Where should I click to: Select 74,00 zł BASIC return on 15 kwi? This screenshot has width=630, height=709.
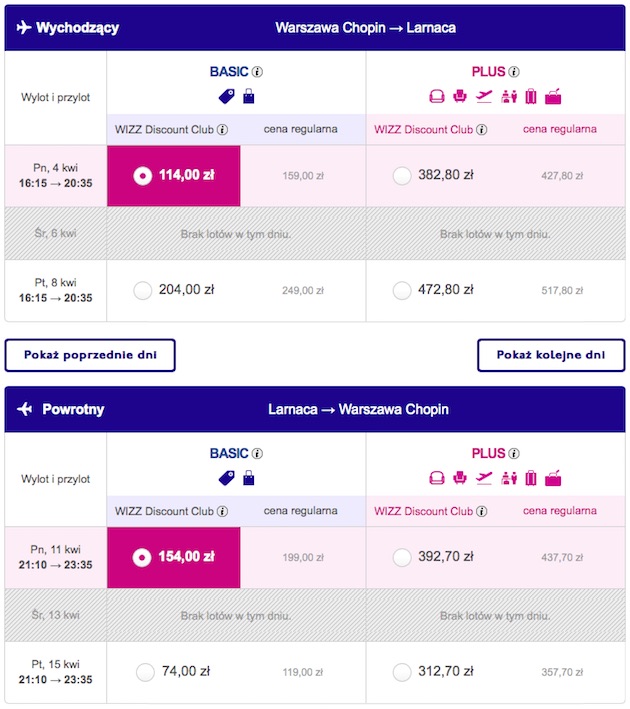coord(145,672)
